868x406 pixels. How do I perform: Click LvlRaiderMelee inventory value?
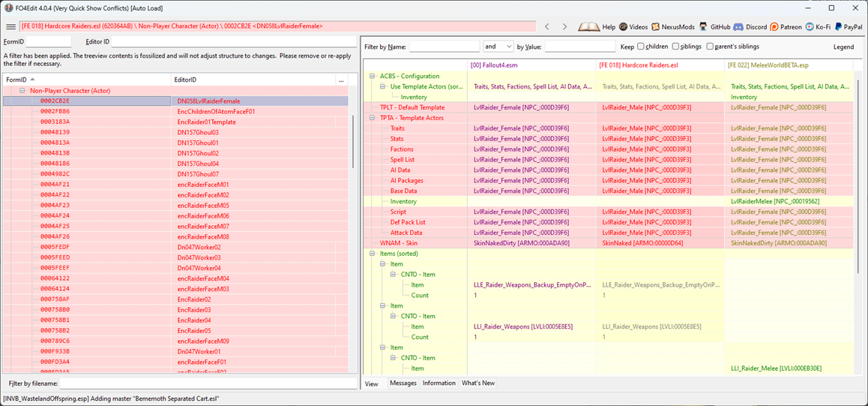tap(775, 202)
